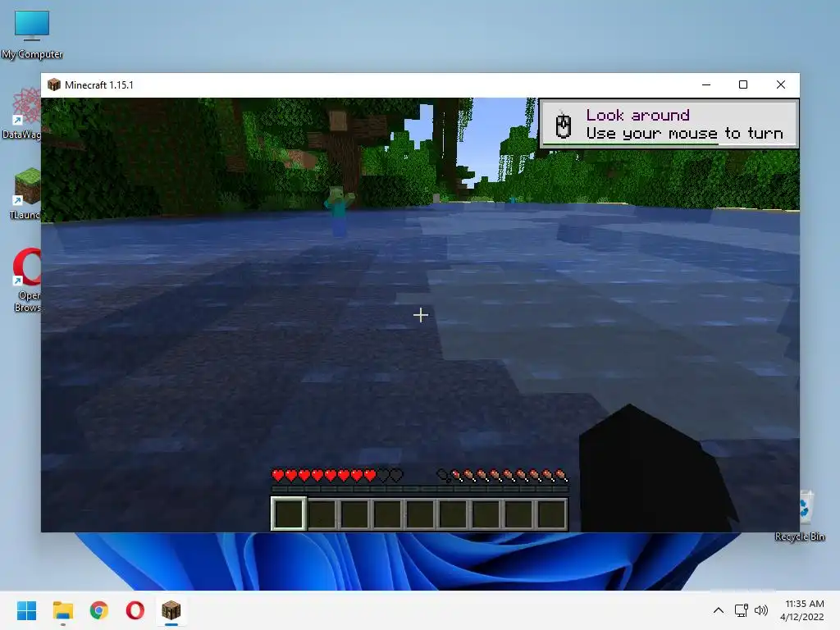The width and height of the screenshot is (840, 630).
Task: Open the network status tray icon
Action: pos(741,610)
